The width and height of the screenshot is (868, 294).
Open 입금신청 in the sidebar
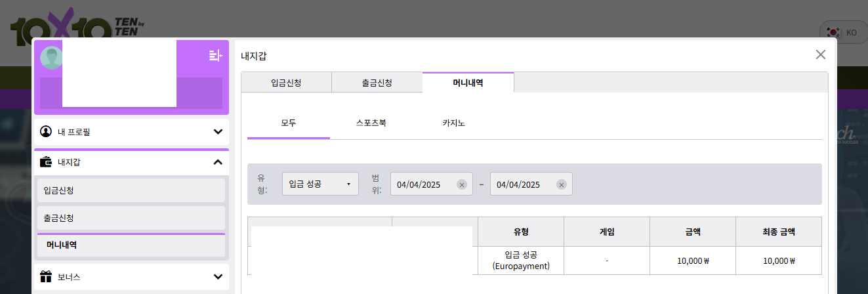point(131,190)
